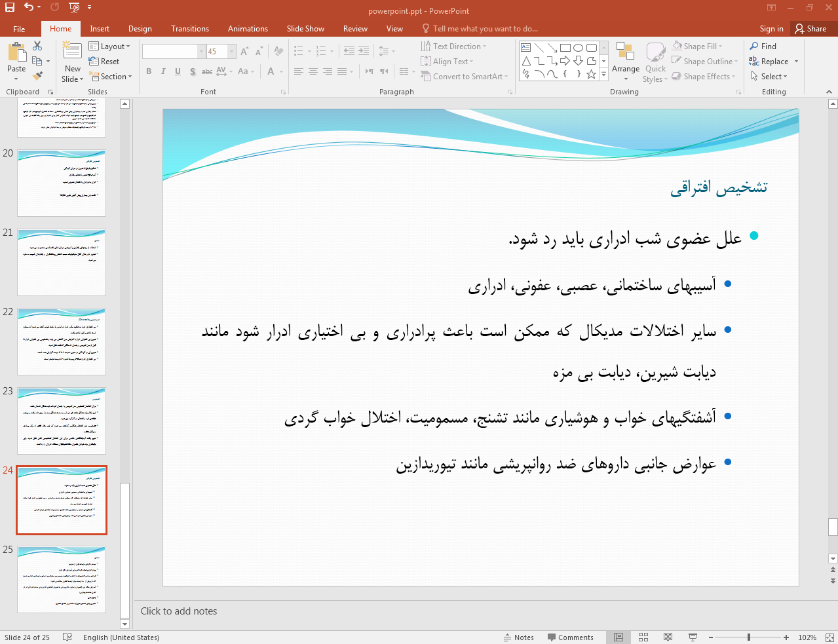Switch to Slide Sorter view
Viewport: 838px width, 644px height.
(643, 637)
